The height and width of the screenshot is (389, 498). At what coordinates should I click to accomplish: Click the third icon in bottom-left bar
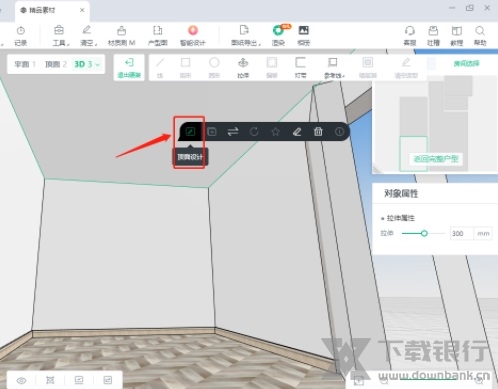click(79, 380)
